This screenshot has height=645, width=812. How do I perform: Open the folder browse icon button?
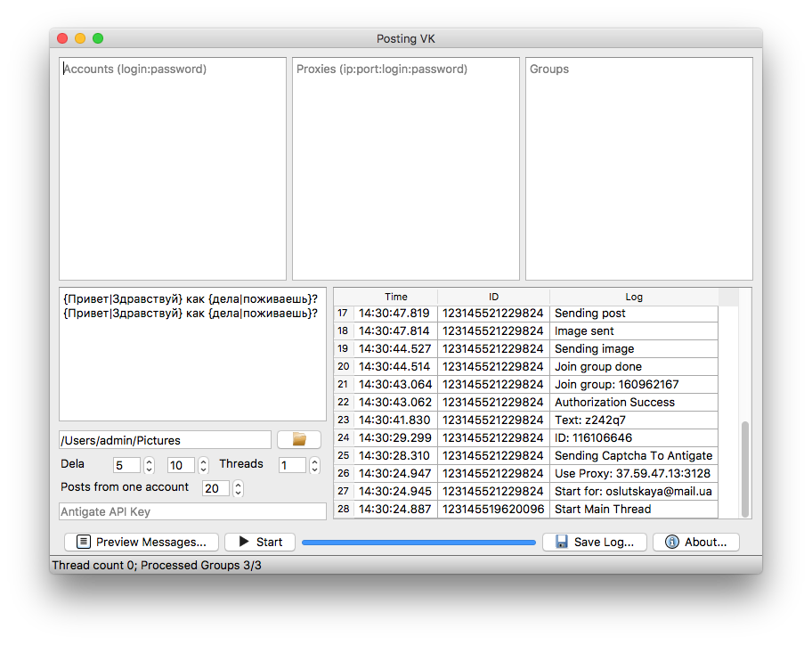[299, 440]
